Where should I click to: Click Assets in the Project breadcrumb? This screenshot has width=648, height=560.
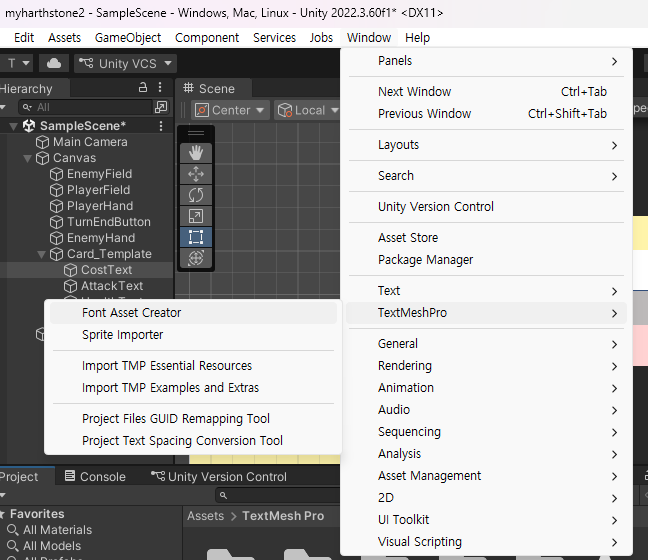coord(205,516)
